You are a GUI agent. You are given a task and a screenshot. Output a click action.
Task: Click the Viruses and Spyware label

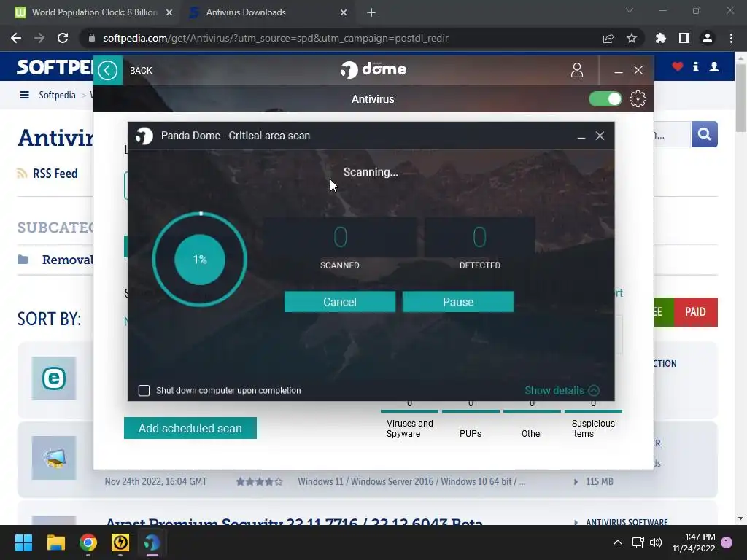click(410, 429)
